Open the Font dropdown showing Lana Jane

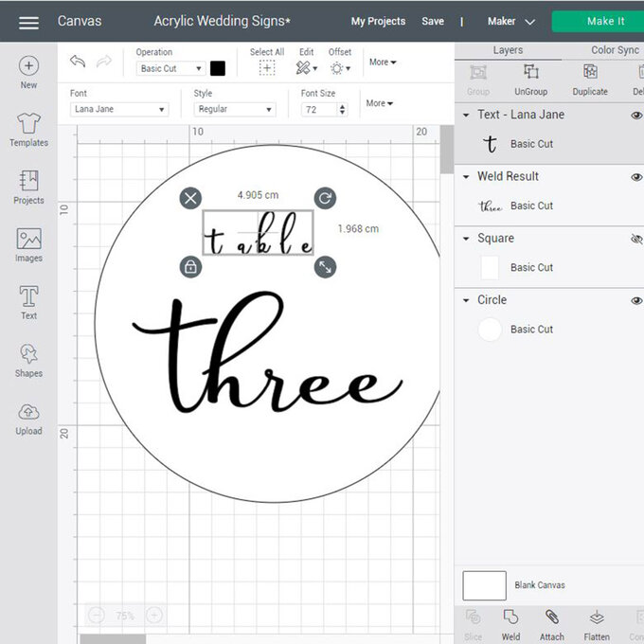tap(118, 109)
